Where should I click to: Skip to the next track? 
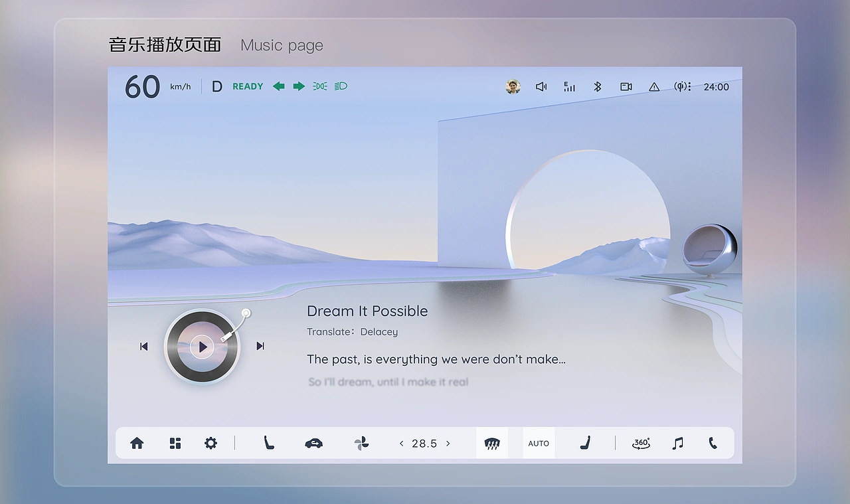pos(260,346)
